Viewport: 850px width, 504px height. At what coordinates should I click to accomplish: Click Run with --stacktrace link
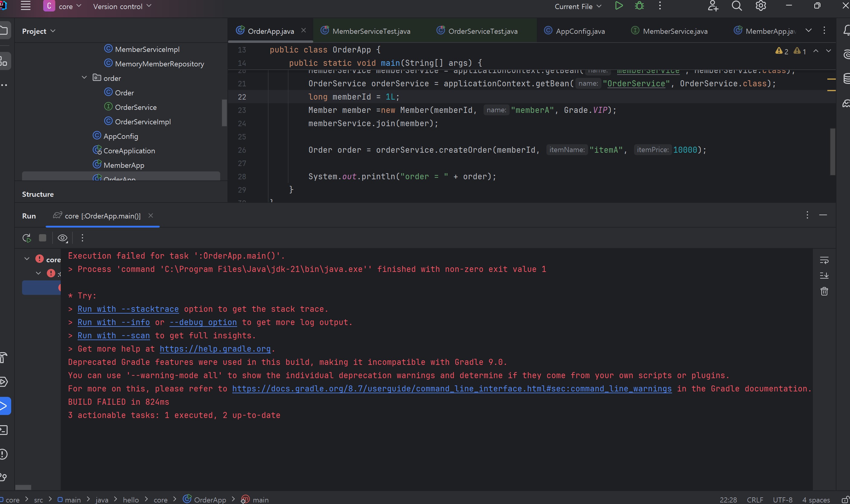coord(128,309)
